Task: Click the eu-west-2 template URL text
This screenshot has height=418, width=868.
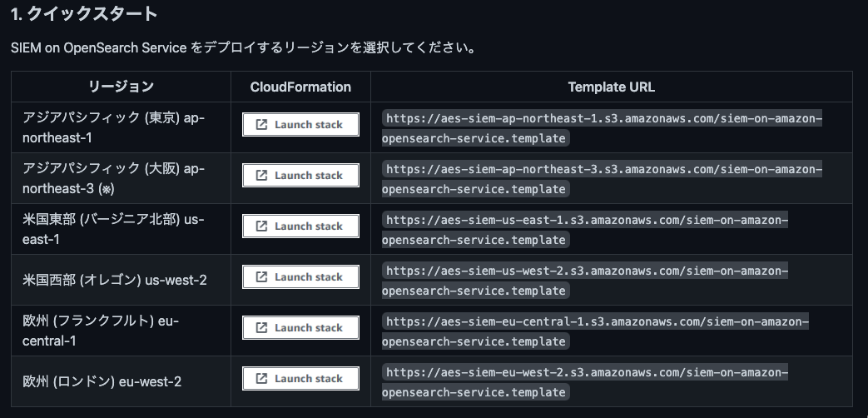Action: (x=585, y=382)
